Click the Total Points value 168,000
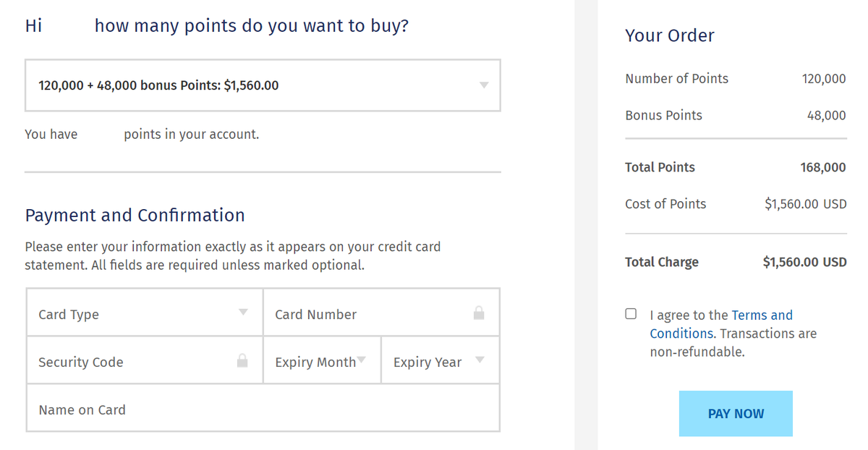The image size is (868, 450). (x=822, y=167)
